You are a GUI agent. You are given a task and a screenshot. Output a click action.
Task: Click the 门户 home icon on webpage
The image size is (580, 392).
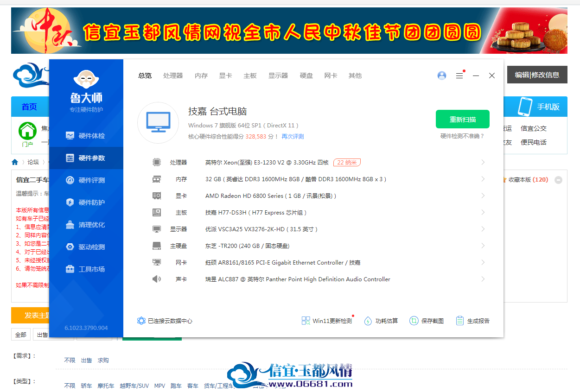27,132
